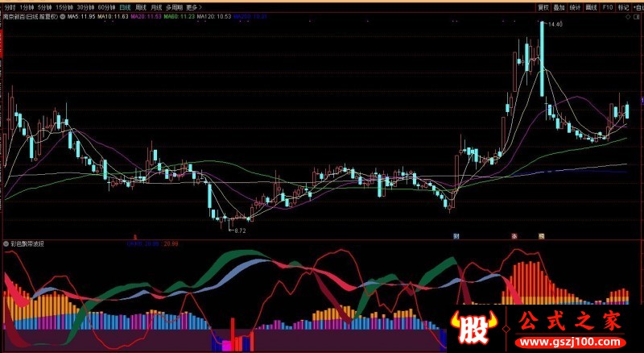The image size is (644, 353).
Task: Select the 15分钟 period tab
Action: click(x=64, y=7)
